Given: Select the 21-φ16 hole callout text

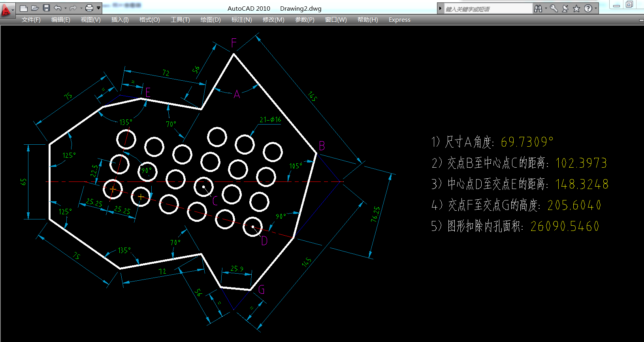Looking at the screenshot, I should coord(270,119).
